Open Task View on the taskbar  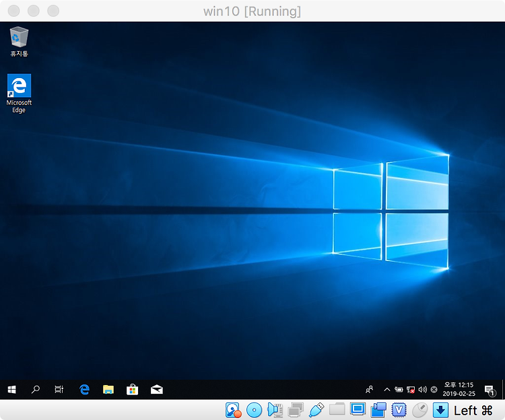tap(59, 390)
